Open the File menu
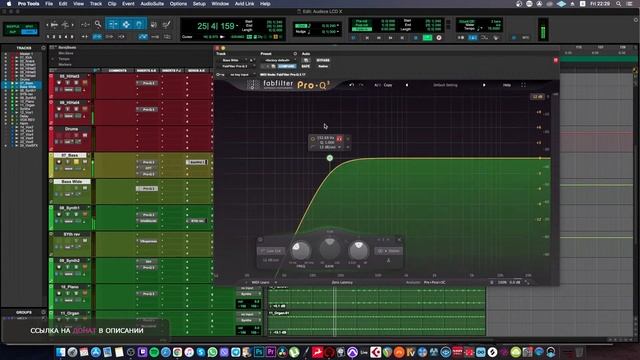 tap(49, 4)
